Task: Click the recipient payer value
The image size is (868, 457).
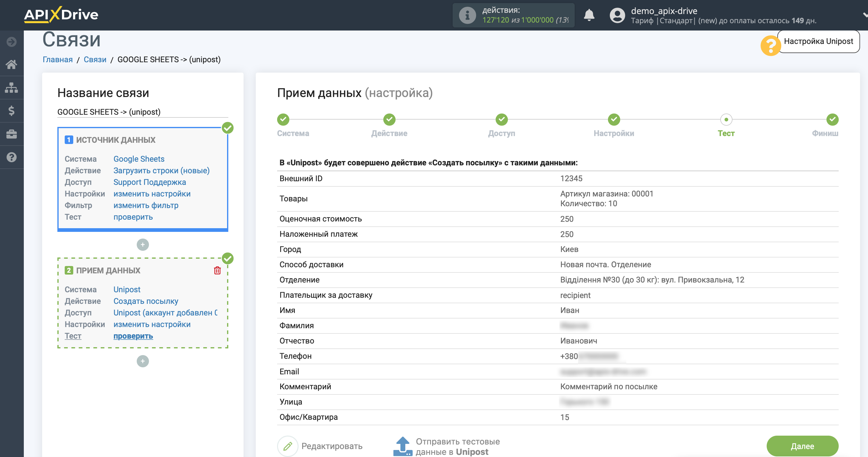Action: tap(575, 295)
